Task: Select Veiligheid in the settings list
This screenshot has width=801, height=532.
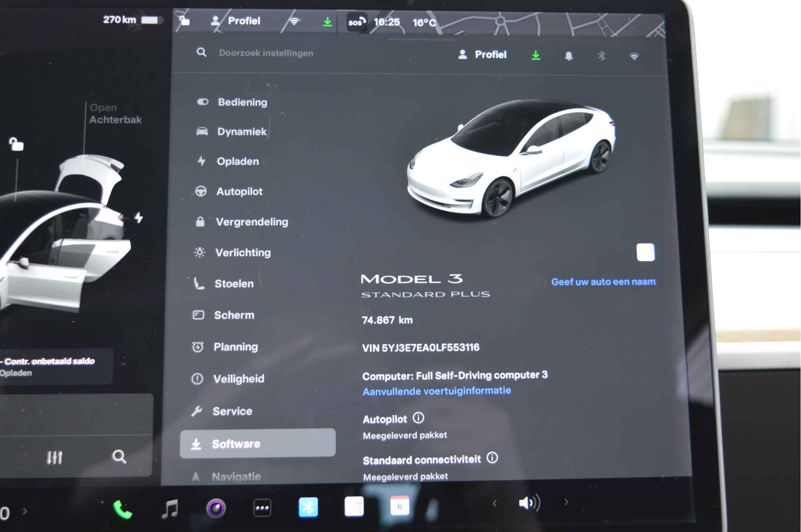Action: click(x=228, y=379)
